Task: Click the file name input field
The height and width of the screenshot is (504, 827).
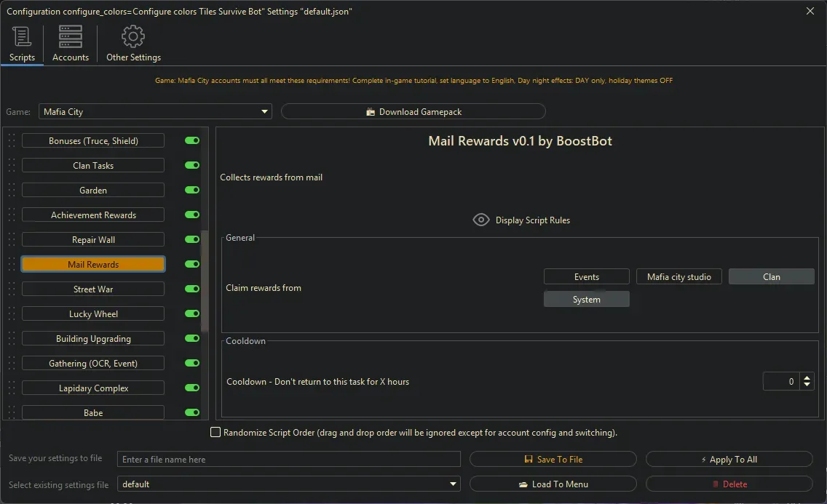Action: tap(289, 459)
